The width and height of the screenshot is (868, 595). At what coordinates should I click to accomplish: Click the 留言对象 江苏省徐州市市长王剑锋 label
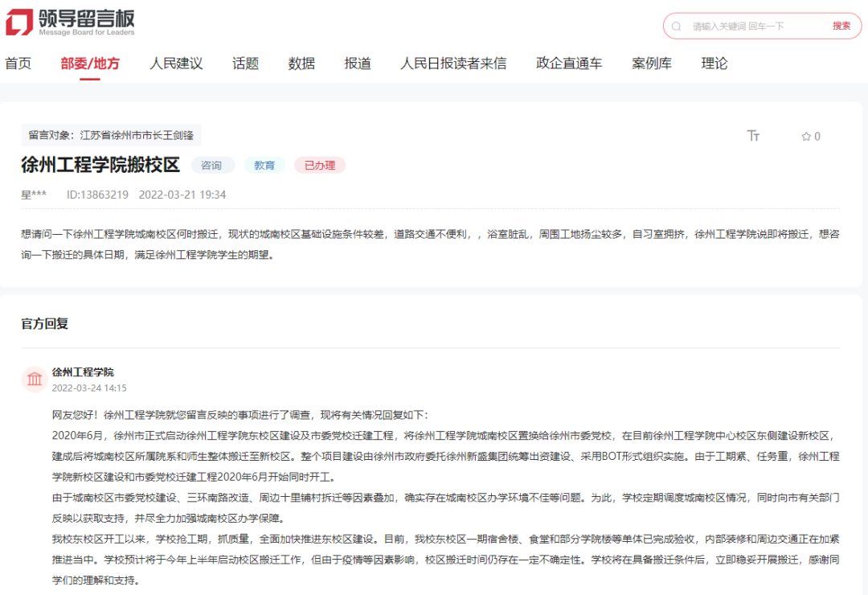pyautogui.click(x=111, y=135)
